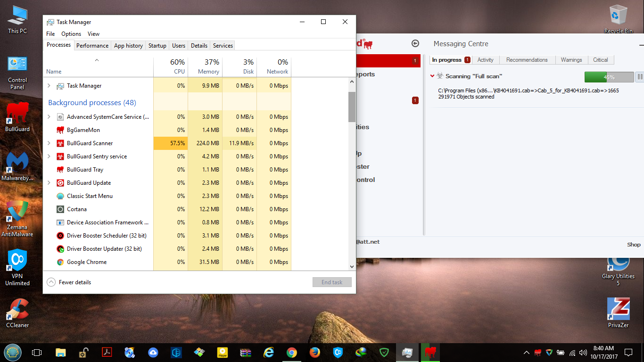Open the Glary Utilities 5 desktop shortcut
The width and height of the screenshot is (644, 362).
[619, 272]
